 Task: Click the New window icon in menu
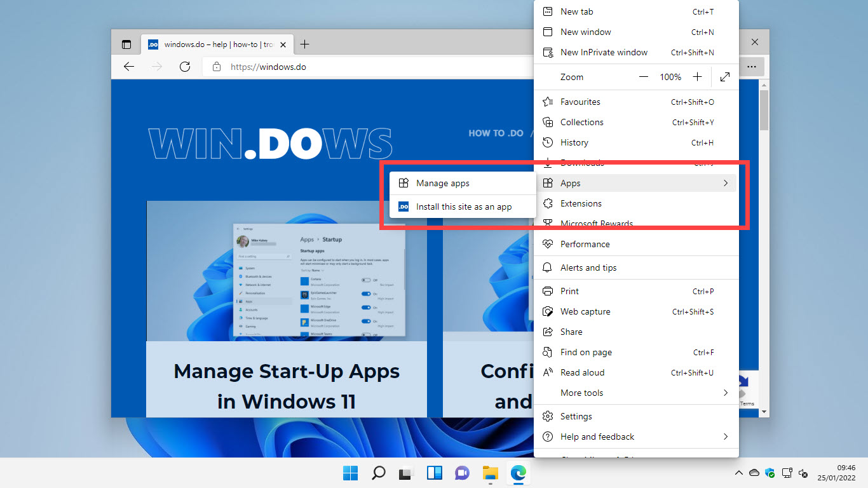tap(548, 32)
